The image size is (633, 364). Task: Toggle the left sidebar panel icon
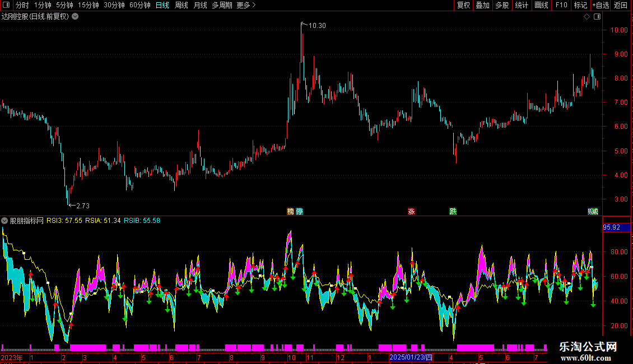pyautogui.click(x=6, y=5)
